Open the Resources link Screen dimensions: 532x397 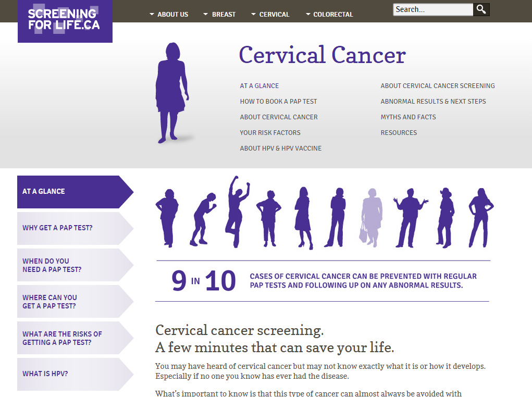(x=399, y=133)
